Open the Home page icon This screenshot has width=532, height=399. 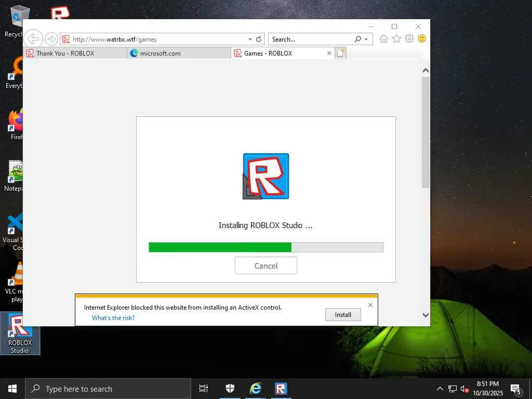point(384,38)
